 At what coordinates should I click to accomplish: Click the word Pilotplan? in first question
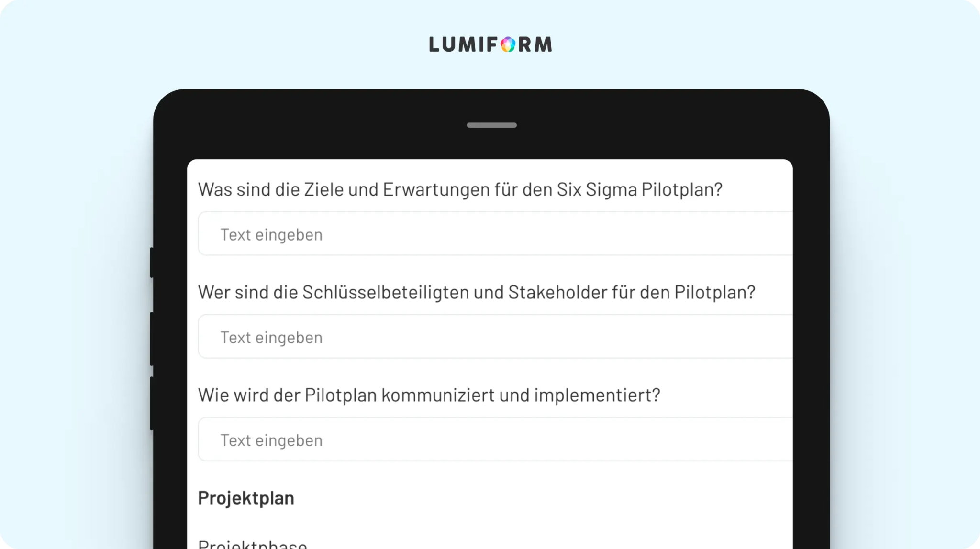[682, 190]
